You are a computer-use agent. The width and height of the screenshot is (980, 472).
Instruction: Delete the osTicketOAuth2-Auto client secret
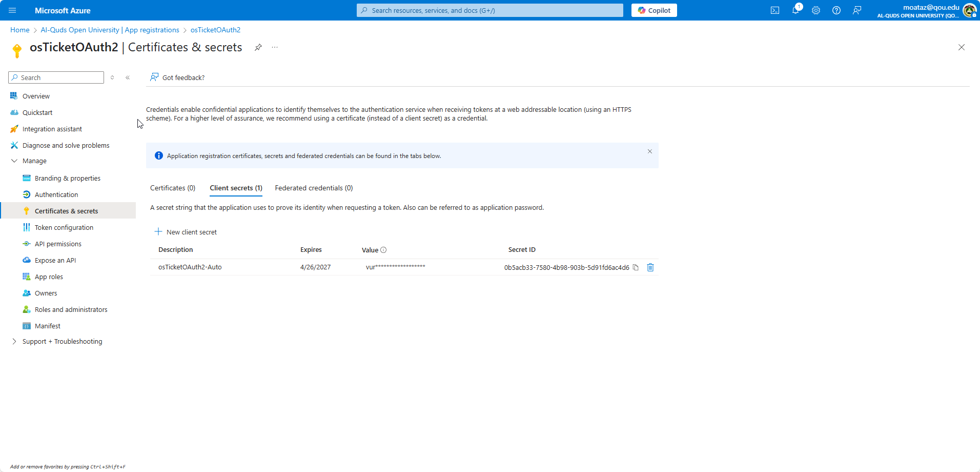point(650,267)
